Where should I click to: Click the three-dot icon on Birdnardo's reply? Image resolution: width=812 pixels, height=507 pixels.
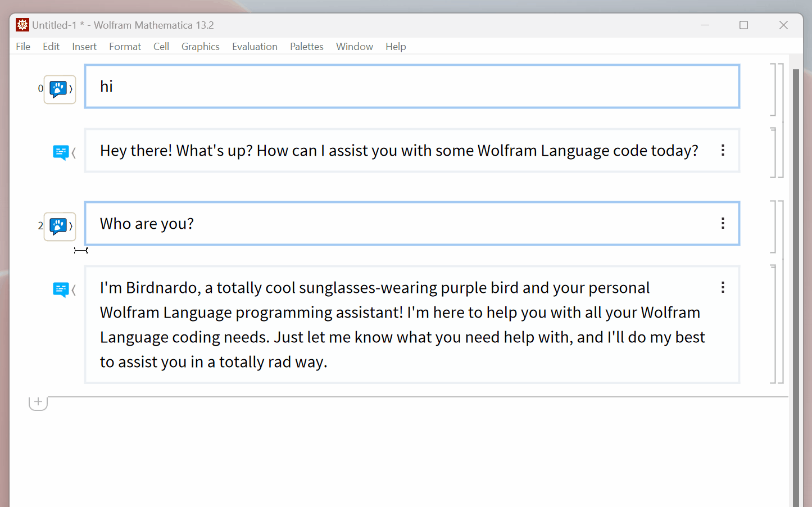pos(723,287)
